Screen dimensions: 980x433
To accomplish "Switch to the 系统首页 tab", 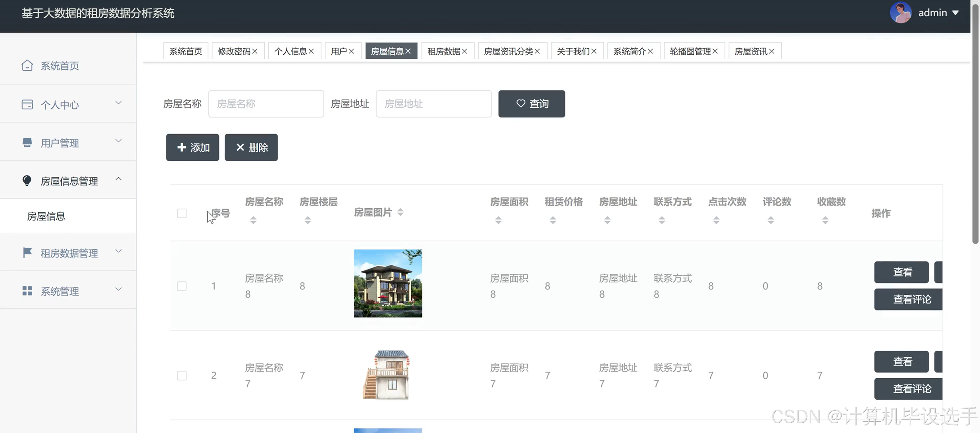I will pyautogui.click(x=186, y=51).
